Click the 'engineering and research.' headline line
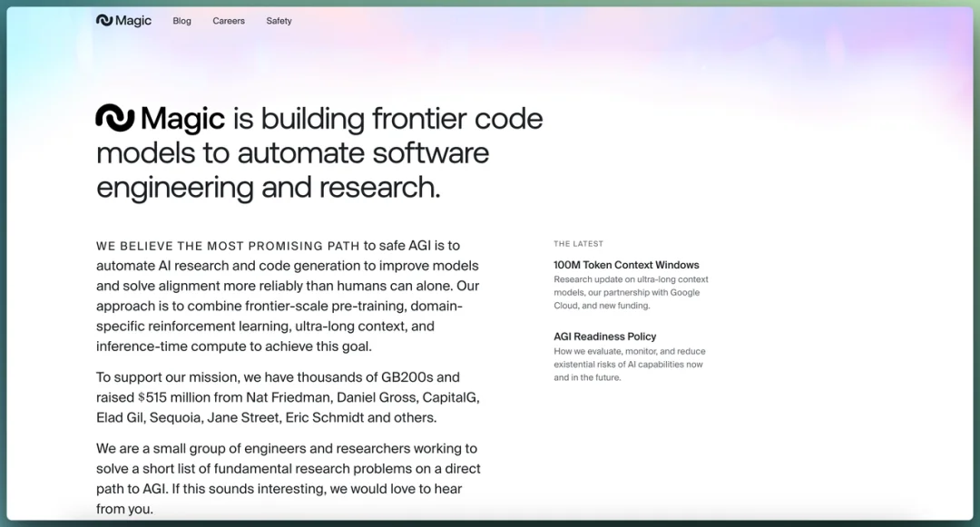The width and height of the screenshot is (980, 527). (x=268, y=188)
